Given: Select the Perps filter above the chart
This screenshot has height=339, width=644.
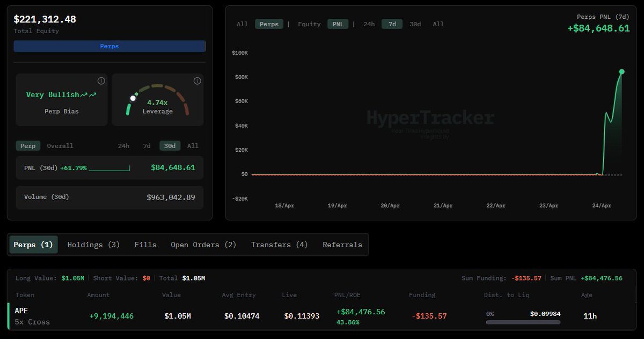Looking at the screenshot, I should [268, 24].
